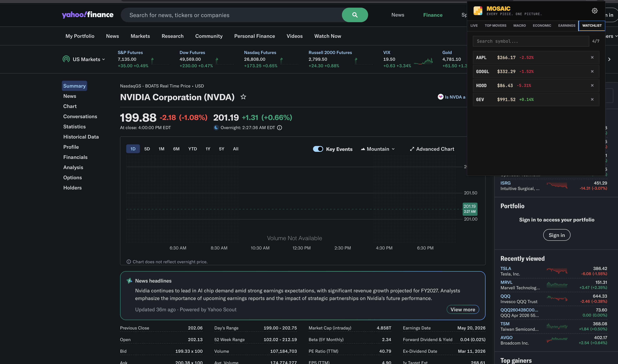
Task: Select the 5D chart range
Action: click(x=147, y=149)
